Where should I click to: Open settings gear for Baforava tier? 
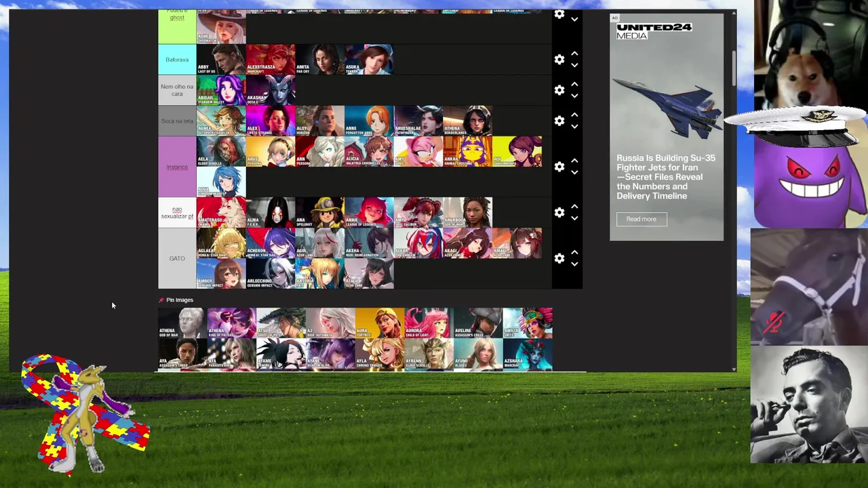(x=559, y=60)
